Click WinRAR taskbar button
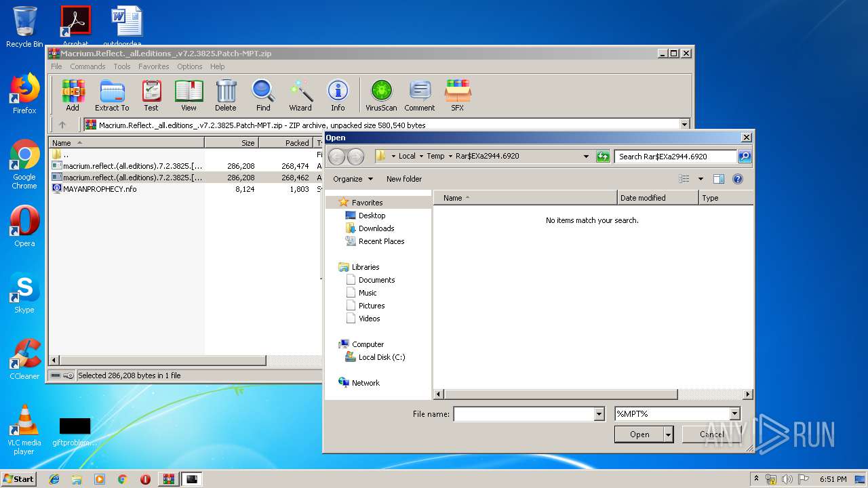Viewport: 868px width, 488px height. [x=169, y=479]
